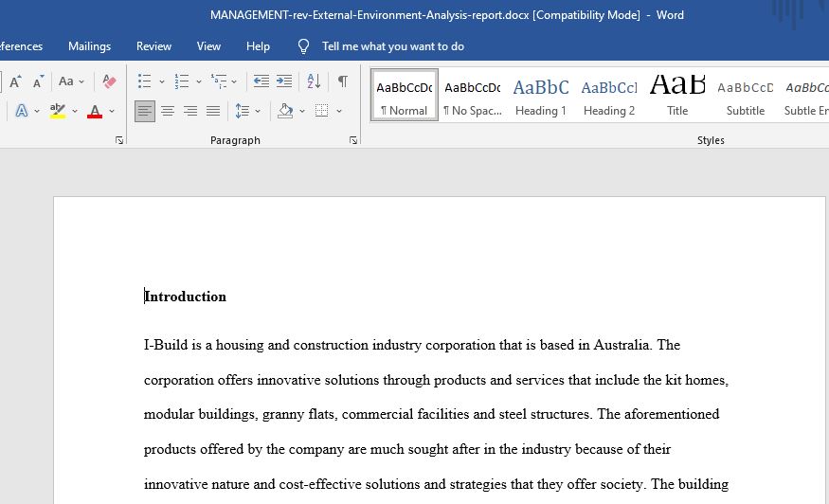The width and height of the screenshot is (829, 504).
Task: Apply red font color
Action: coord(95,111)
